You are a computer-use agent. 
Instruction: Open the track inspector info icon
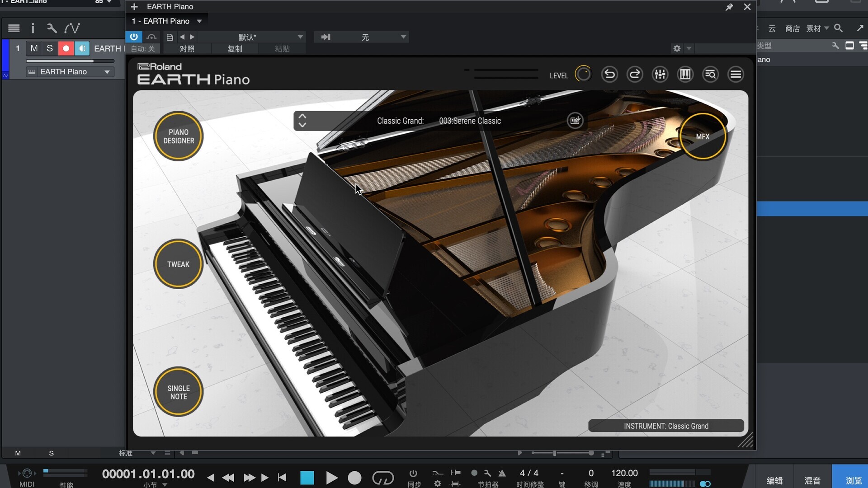coord(33,28)
